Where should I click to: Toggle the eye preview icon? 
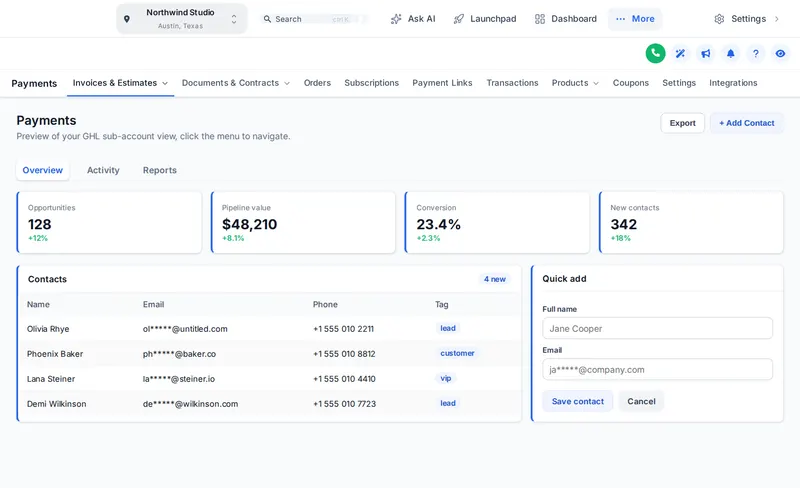(x=781, y=53)
